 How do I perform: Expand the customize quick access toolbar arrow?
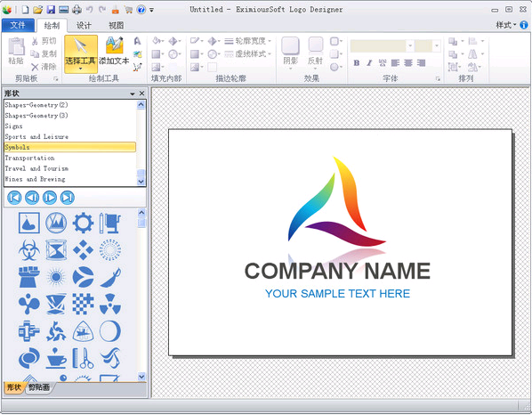pyautogui.click(x=151, y=10)
